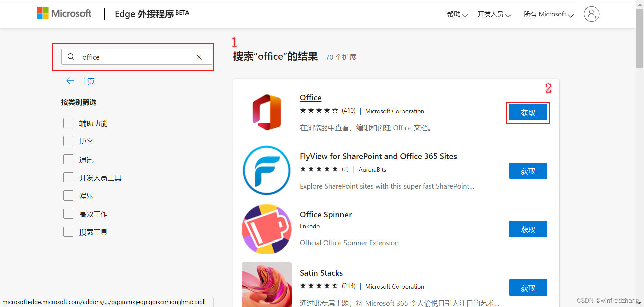Focus the search field containing office
The image size is (644, 307).
pyautogui.click(x=137, y=57)
